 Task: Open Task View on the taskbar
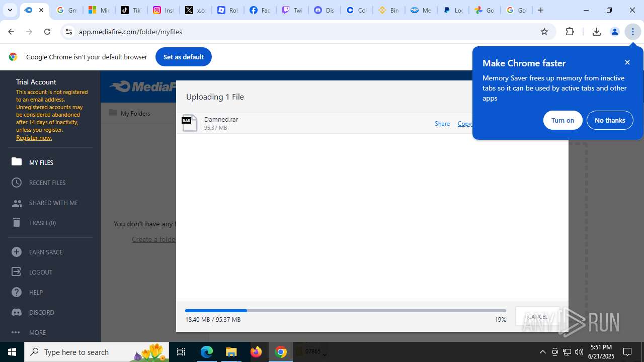click(182, 352)
